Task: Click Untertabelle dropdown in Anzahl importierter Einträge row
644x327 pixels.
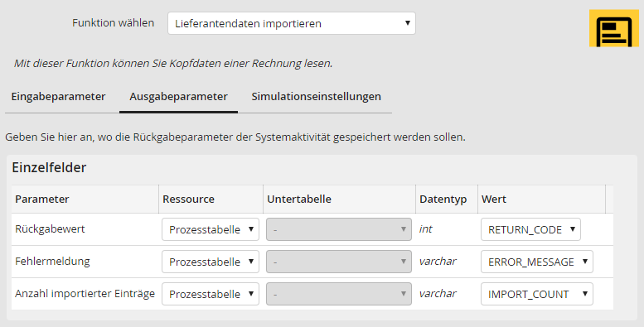Action: [339, 294]
